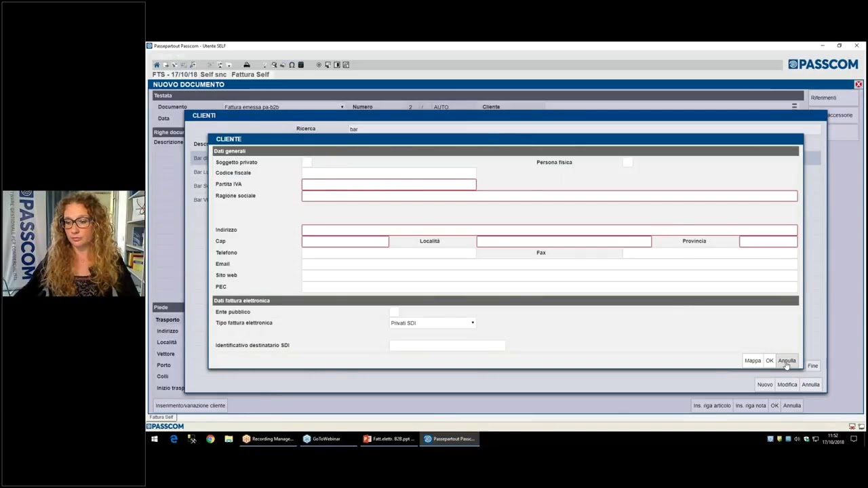Screen dimensions: 868x488
Task: Click the printer icon in the toolbar
Action: [247, 65]
